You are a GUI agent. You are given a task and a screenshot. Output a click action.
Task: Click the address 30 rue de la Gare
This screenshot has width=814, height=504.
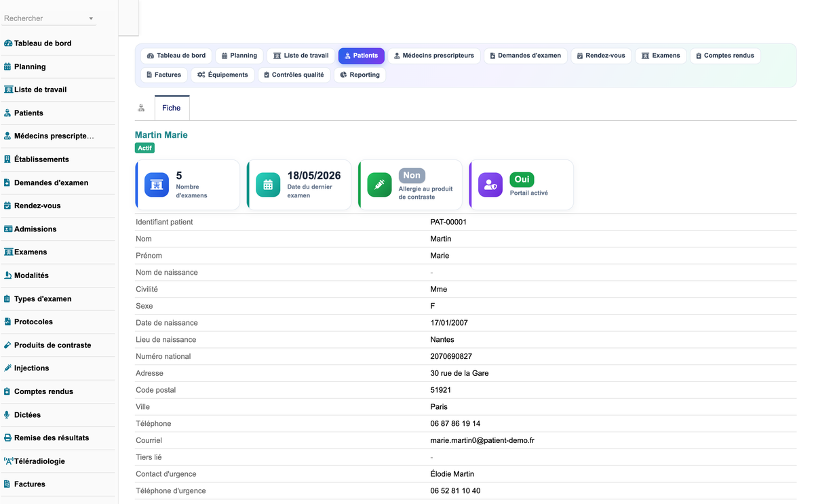point(459,373)
